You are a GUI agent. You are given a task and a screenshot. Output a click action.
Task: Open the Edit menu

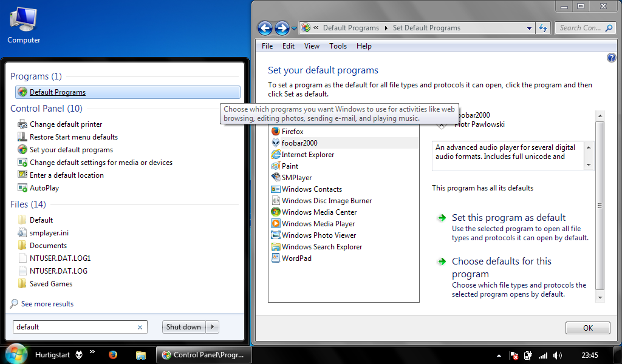(289, 46)
